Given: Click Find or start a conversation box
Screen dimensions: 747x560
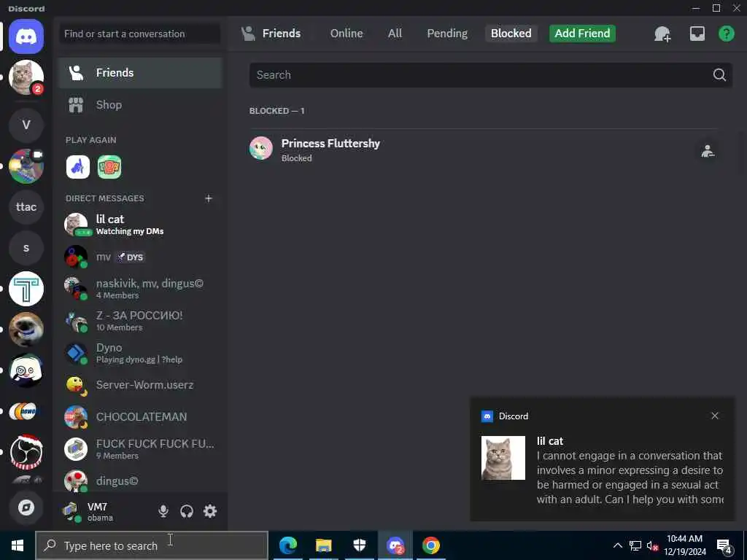Looking at the screenshot, I should pos(139,34).
